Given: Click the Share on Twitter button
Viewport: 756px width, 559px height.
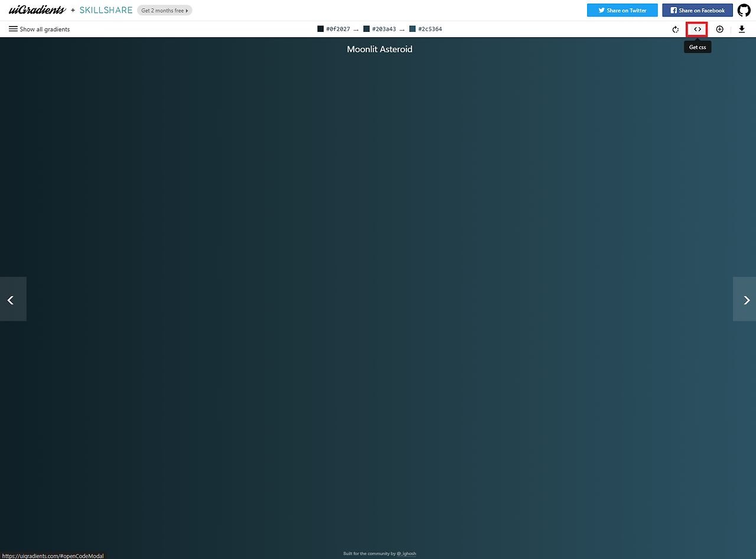Looking at the screenshot, I should tap(622, 10).
